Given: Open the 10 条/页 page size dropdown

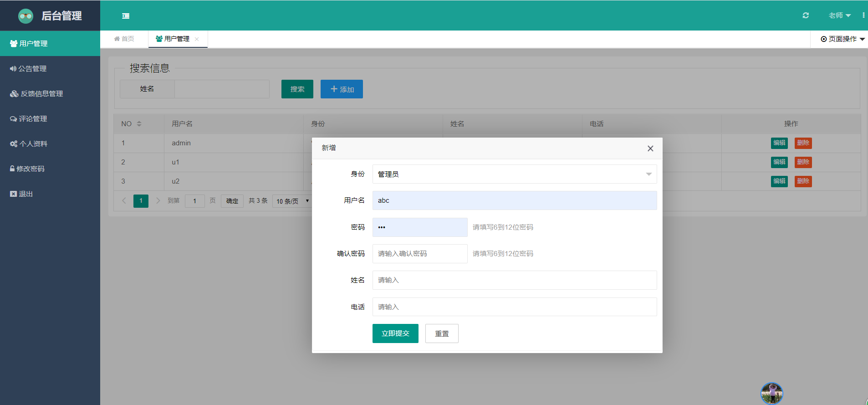Looking at the screenshot, I should (x=292, y=201).
